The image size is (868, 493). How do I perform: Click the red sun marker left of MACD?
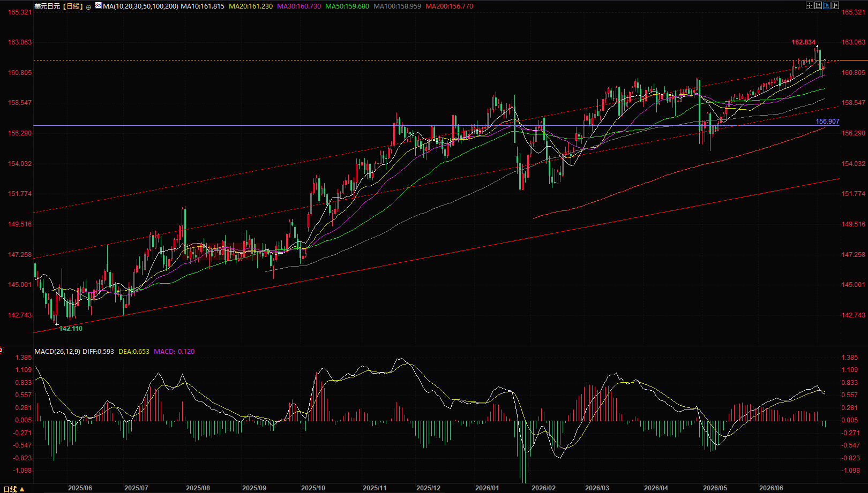tap(2, 350)
